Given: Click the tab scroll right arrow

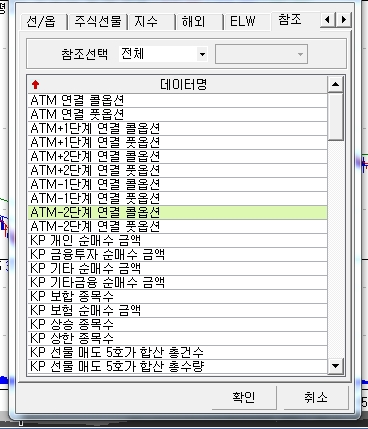Looking at the screenshot, I should pos(343,20).
